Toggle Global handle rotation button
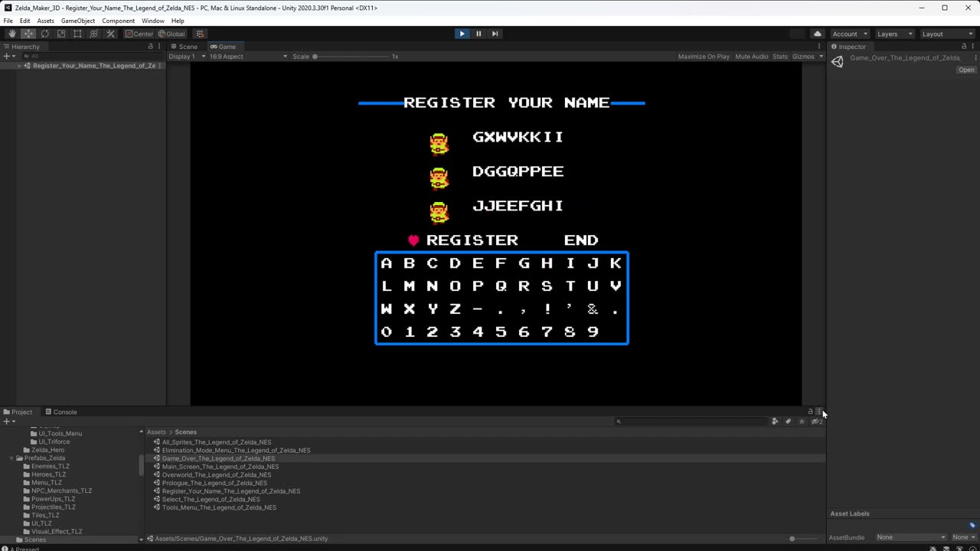Viewport: 980px width, 551px height. (x=171, y=34)
